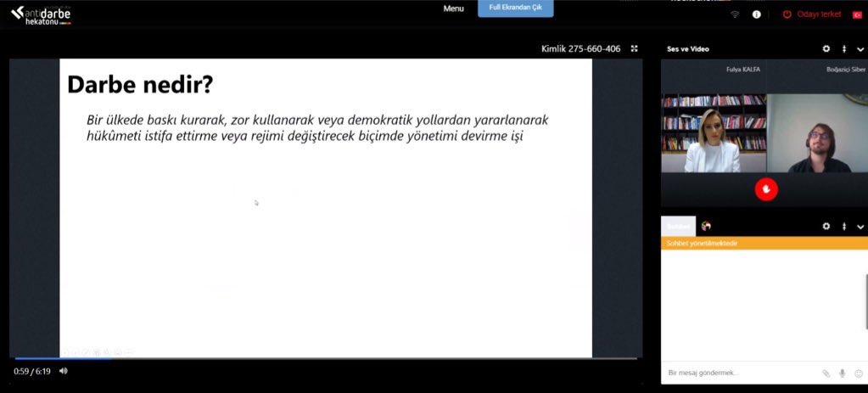The image size is (868, 393).
Task: Click the video progress bar
Action: point(326,359)
